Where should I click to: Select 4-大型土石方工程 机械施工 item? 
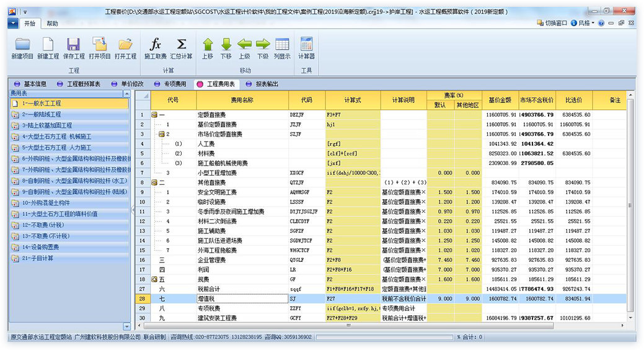(x=69, y=137)
